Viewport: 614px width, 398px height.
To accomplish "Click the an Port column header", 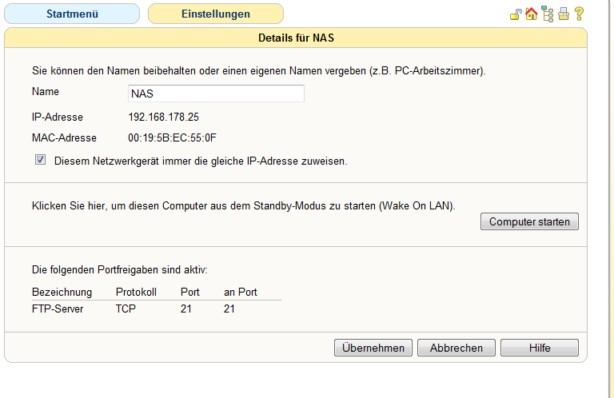I will tap(240, 292).
